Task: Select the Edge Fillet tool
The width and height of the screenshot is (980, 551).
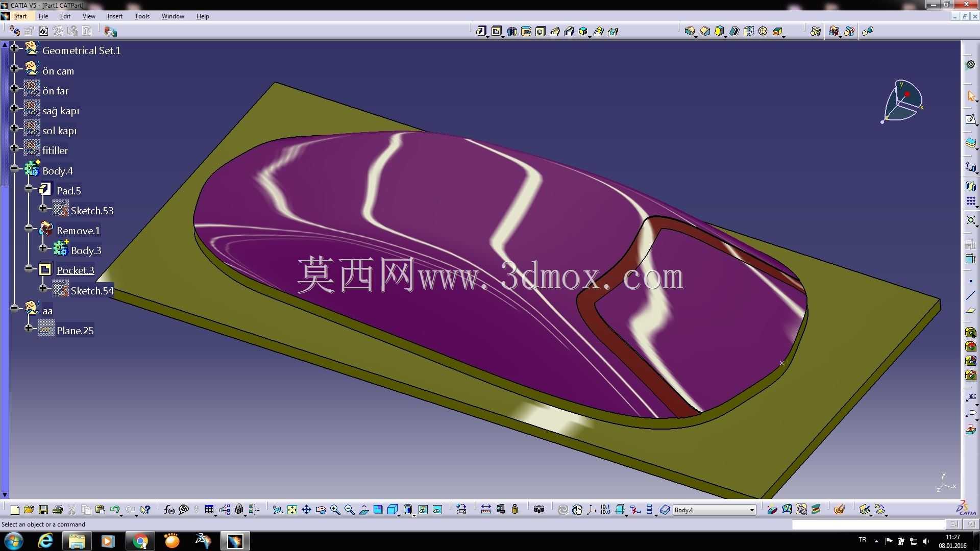Action: (690, 32)
